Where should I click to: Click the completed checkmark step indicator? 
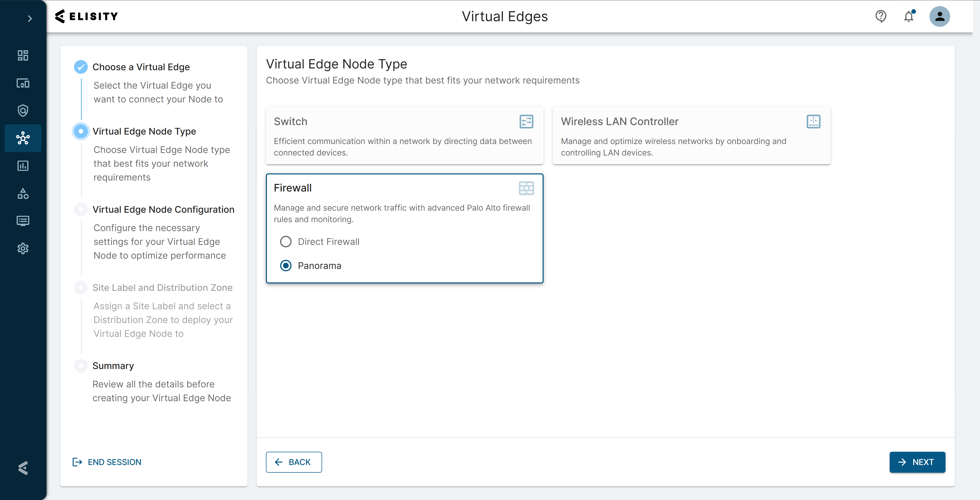(x=81, y=67)
